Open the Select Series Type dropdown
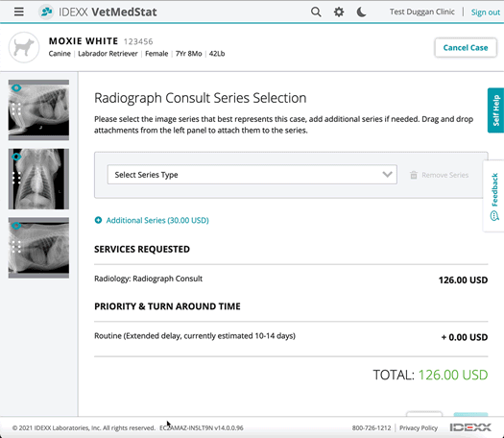504x438 pixels. (252, 175)
